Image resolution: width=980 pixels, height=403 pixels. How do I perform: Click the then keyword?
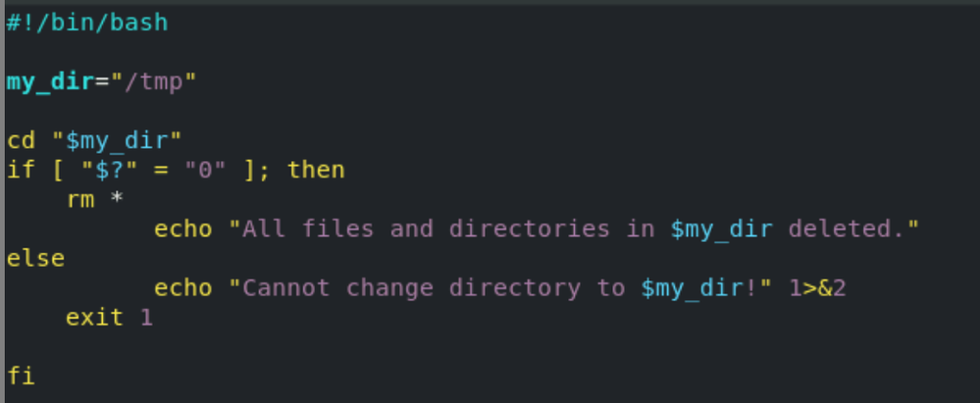coord(316,170)
